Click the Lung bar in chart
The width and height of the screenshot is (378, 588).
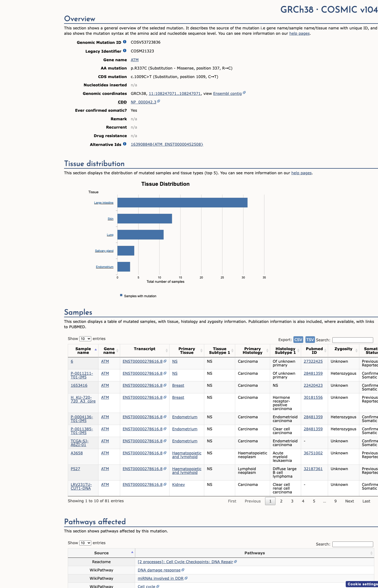tap(140, 235)
